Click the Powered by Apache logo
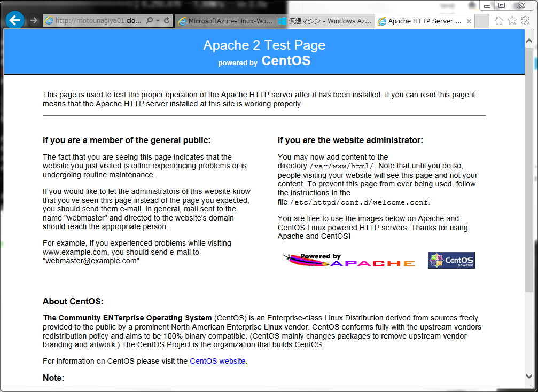Image resolution: width=538 pixels, height=392 pixels. pyautogui.click(x=349, y=261)
